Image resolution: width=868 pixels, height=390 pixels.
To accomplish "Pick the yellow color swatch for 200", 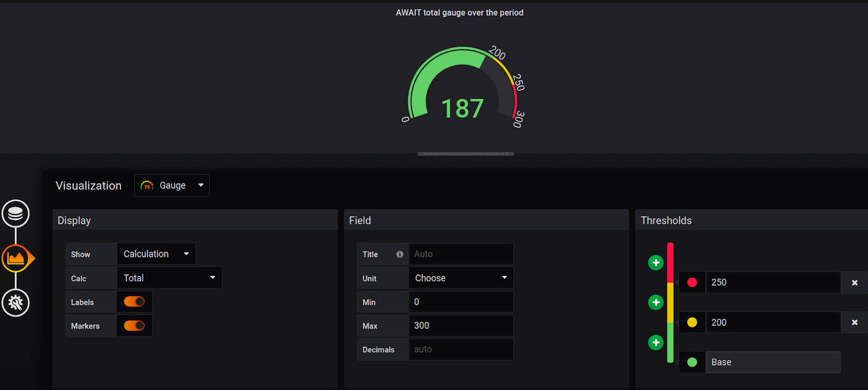I will pyautogui.click(x=692, y=323).
